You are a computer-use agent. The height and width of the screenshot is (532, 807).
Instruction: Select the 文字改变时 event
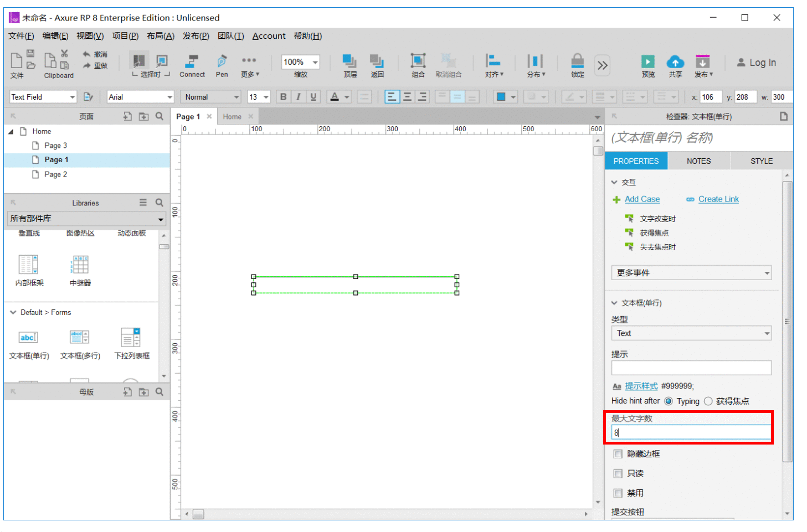(658, 219)
